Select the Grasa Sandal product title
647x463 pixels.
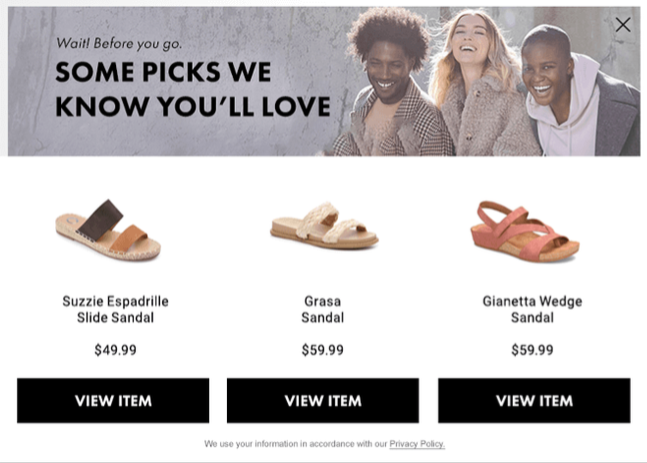[x=323, y=309]
